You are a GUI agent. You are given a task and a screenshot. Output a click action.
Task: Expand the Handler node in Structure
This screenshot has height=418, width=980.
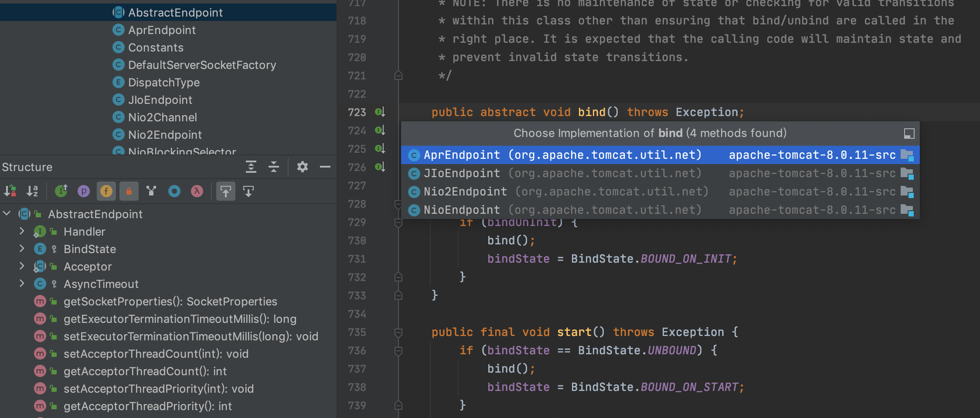(22, 231)
